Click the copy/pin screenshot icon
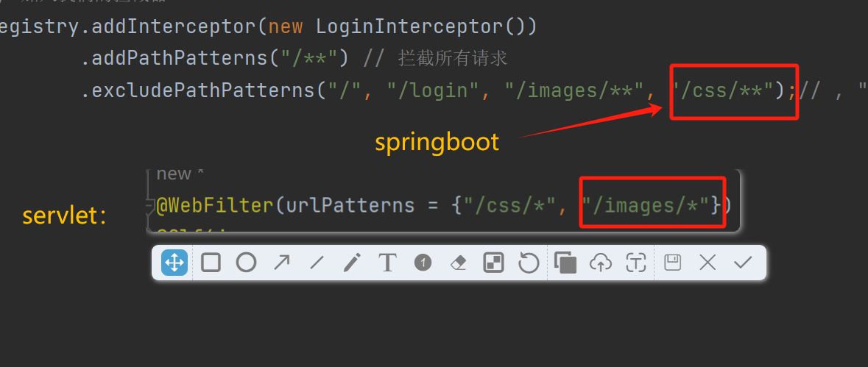 565,263
